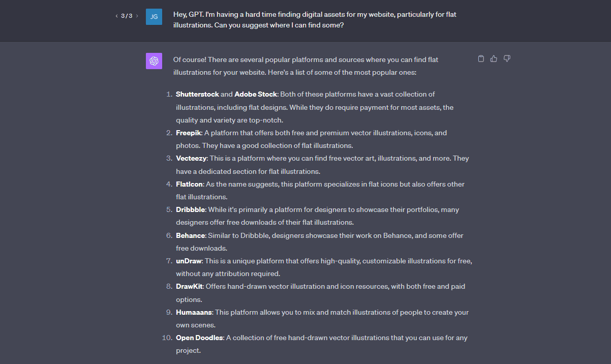611x364 pixels.
Task: Click the Humaaans bold label
Action: (193, 312)
